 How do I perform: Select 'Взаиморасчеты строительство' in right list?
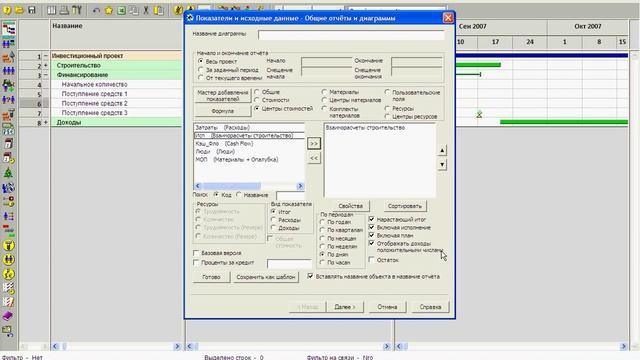click(x=365, y=128)
